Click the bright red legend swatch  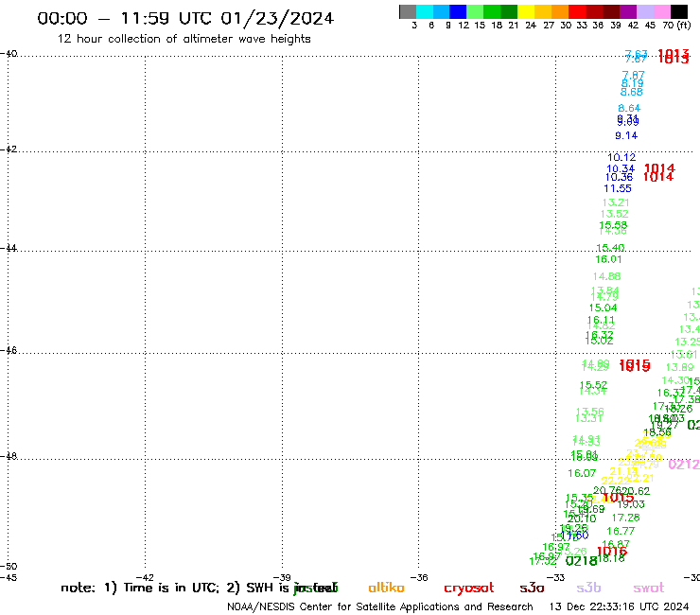[x=577, y=11]
